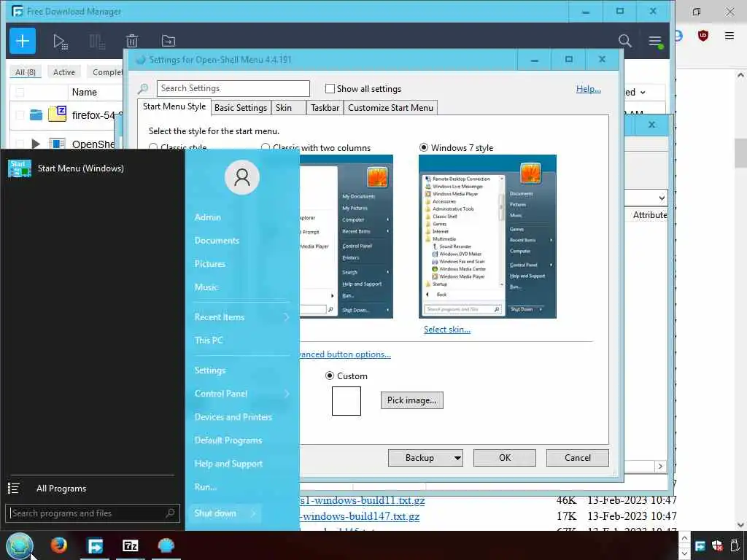Show hidden system tray icons
Viewport: 747px width, 560px height.
pos(684,537)
